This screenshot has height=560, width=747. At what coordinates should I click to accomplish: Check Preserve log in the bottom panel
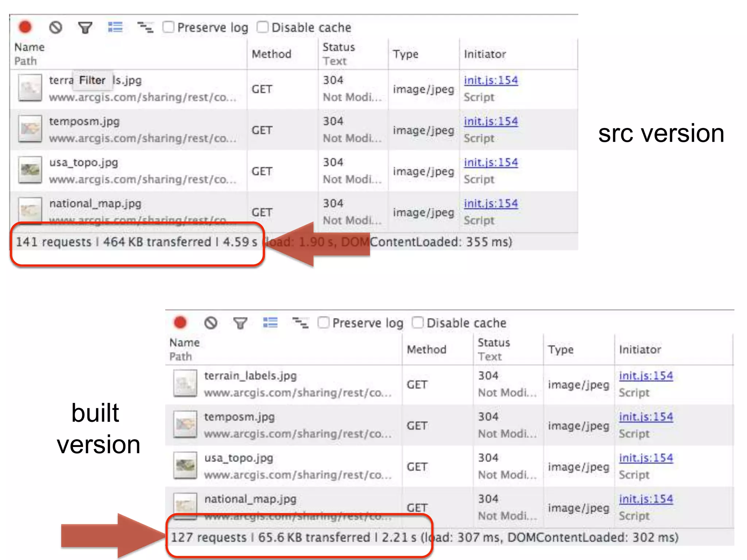pyautogui.click(x=324, y=322)
